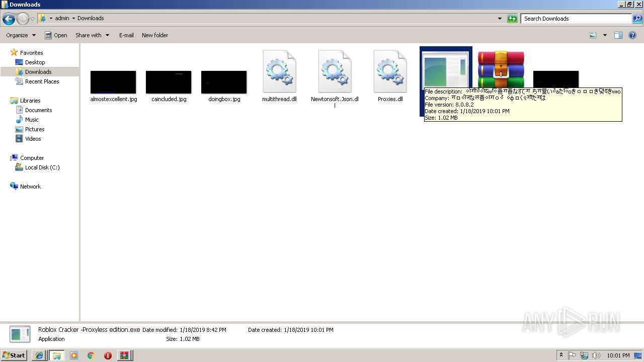Open Action Center flag icon
Viewport: 644px width, 362px height.
tap(572, 355)
